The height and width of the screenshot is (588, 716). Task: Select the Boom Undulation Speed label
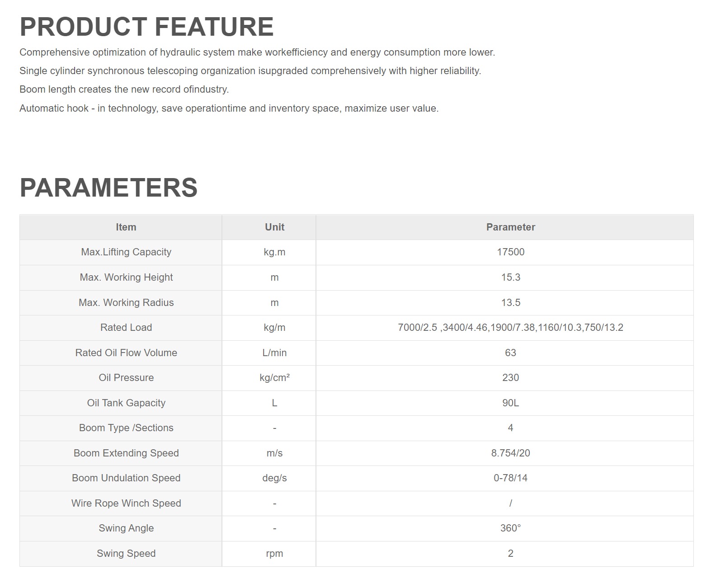point(126,478)
